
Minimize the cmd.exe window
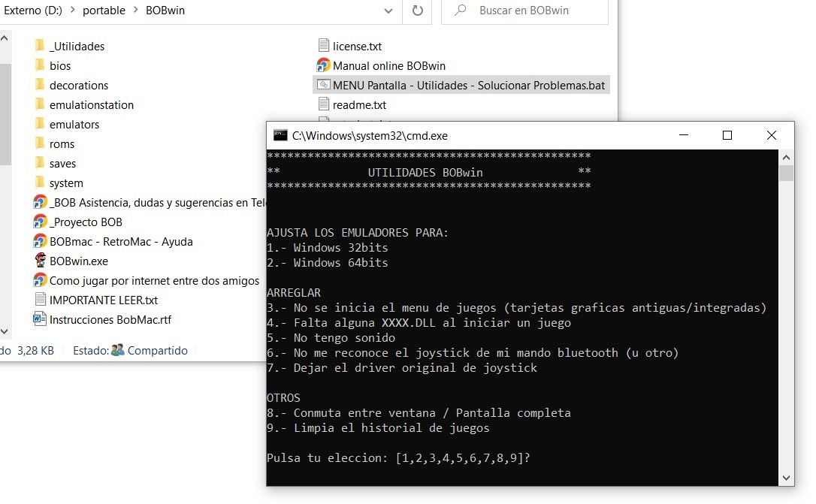click(x=684, y=135)
